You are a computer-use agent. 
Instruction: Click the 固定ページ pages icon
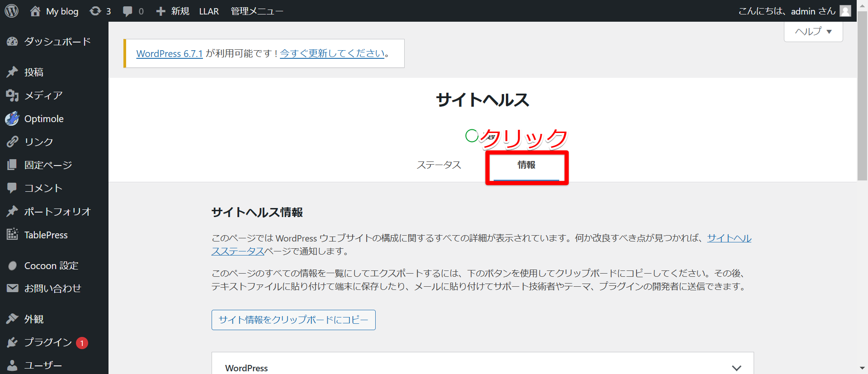tap(12, 165)
